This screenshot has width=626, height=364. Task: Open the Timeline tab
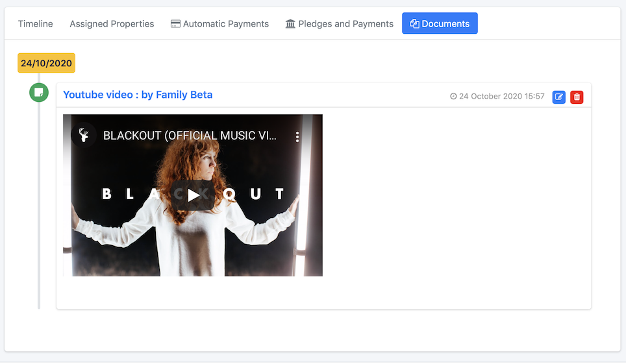[x=35, y=23]
